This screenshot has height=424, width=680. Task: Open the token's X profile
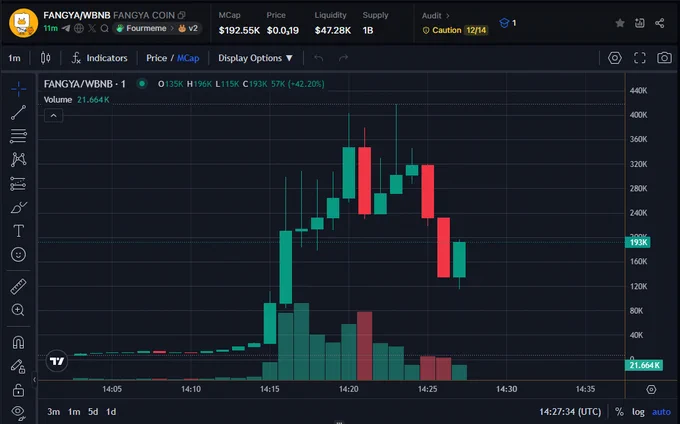(92, 29)
